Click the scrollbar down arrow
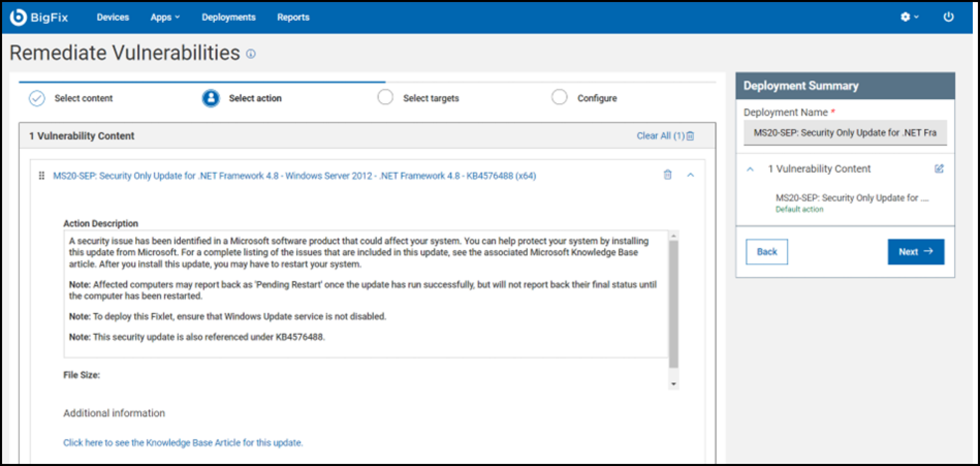 673,384
